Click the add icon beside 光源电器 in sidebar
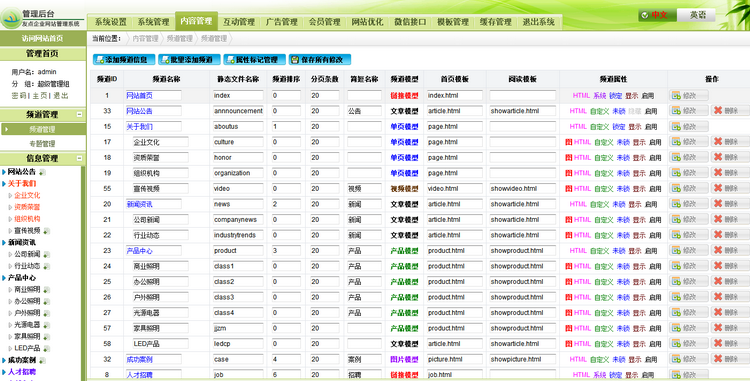750x381 pixels. click(47, 325)
